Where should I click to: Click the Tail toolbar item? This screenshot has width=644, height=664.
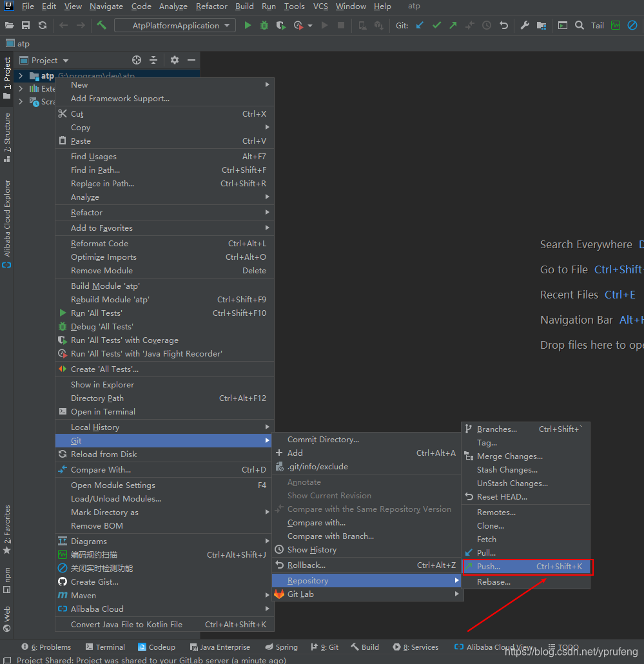598,25
